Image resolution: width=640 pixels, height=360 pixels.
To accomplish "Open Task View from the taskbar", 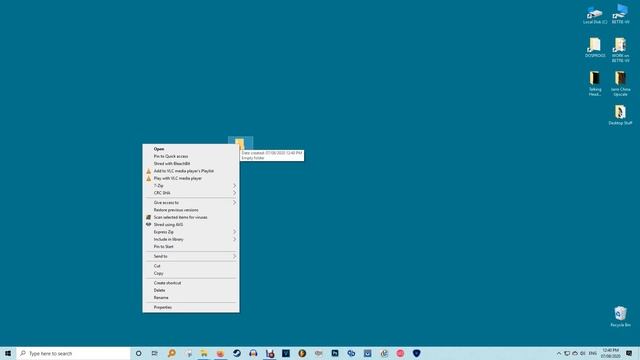I will [155, 353].
